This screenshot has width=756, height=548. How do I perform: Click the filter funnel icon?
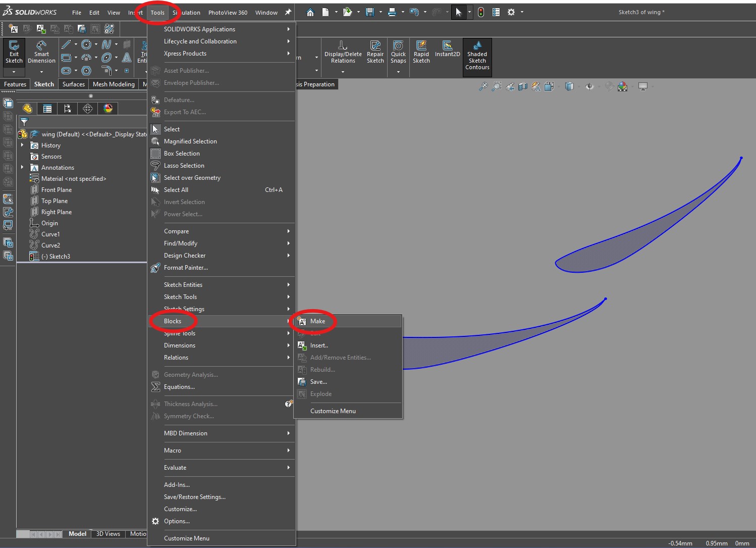[24, 122]
